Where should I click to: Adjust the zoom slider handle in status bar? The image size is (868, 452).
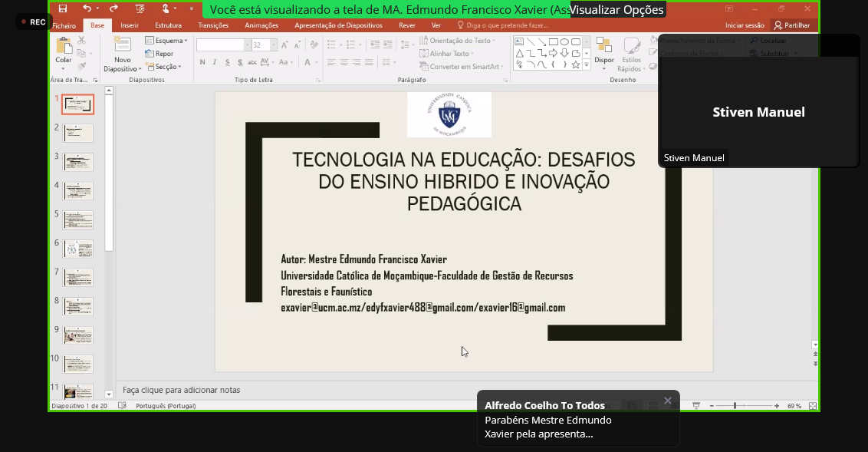click(735, 405)
